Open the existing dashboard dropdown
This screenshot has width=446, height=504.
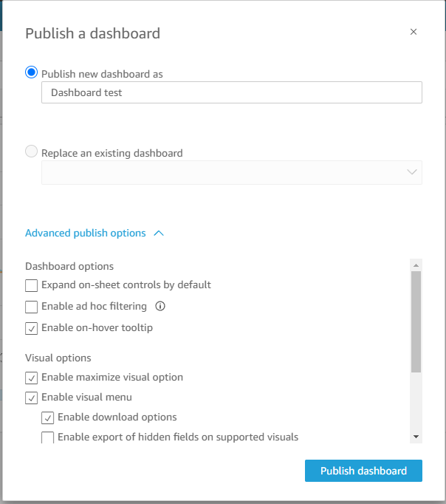point(232,172)
